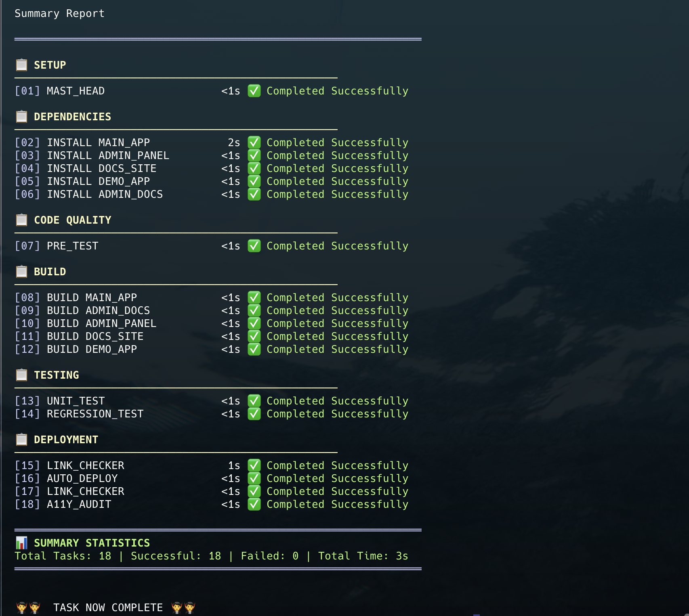Click the 'DEPLOYMENT' section heading

coord(66,440)
